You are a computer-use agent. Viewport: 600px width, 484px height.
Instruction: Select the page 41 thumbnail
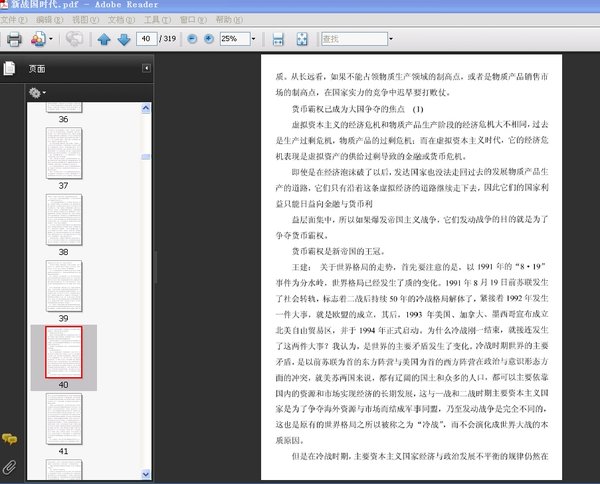pos(64,419)
